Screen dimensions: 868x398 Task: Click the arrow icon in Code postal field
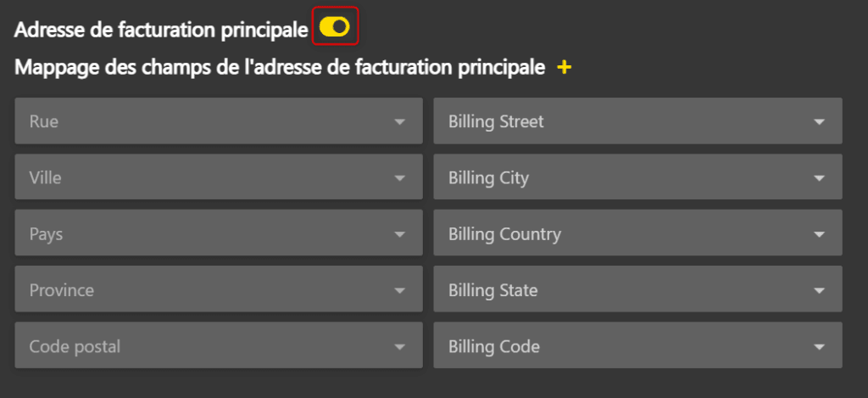400,347
